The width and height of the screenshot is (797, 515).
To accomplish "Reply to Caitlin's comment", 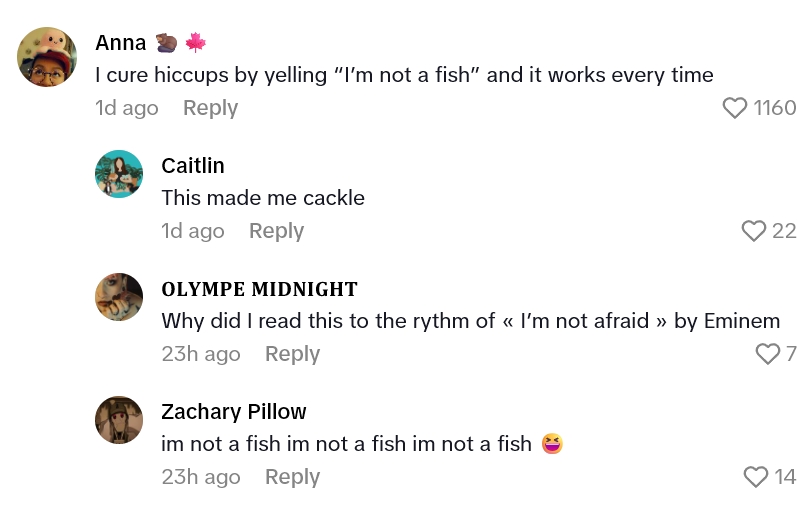I will coord(276,231).
